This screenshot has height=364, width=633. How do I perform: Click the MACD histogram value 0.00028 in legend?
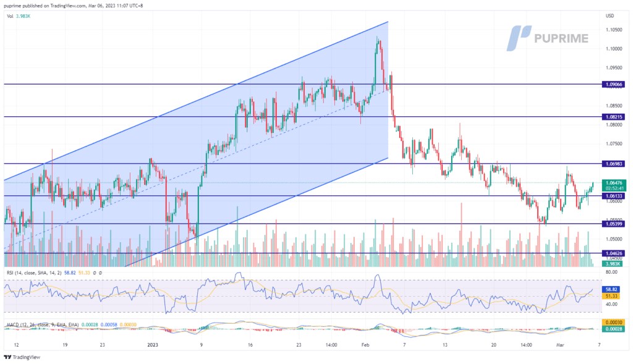pyautogui.click(x=89, y=324)
